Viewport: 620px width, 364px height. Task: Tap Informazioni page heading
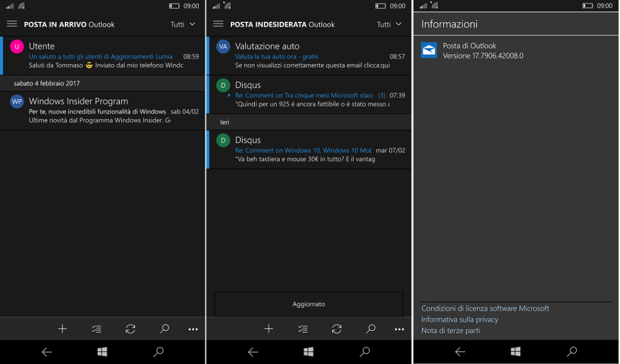(449, 24)
